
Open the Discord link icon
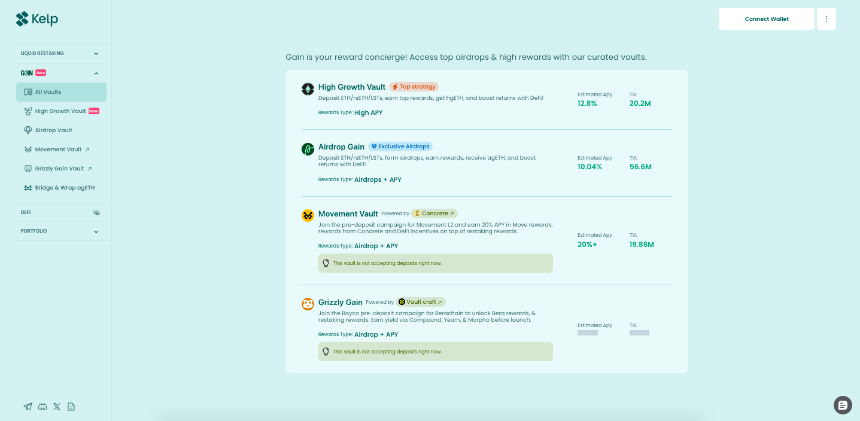point(42,407)
